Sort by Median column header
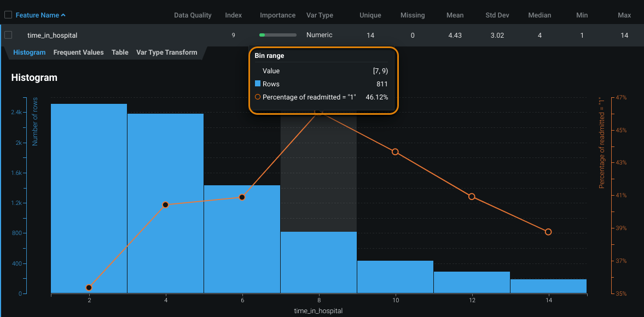The image size is (644, 317). 539,15
